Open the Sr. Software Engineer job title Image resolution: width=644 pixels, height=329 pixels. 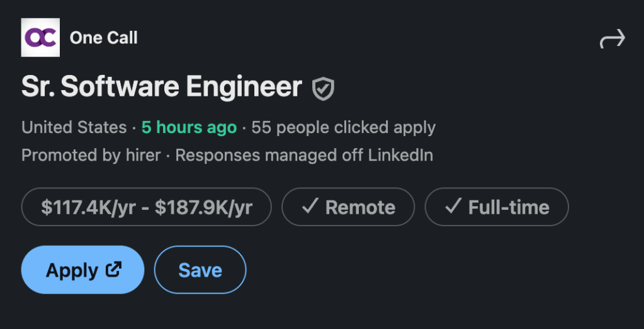pyautogui.click(x=162, y=87)
